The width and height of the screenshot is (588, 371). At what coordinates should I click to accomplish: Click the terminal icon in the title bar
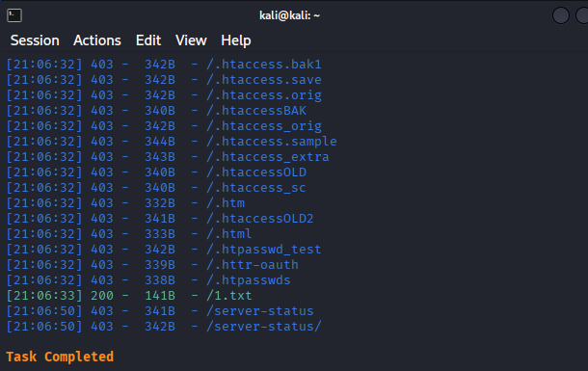14,15
